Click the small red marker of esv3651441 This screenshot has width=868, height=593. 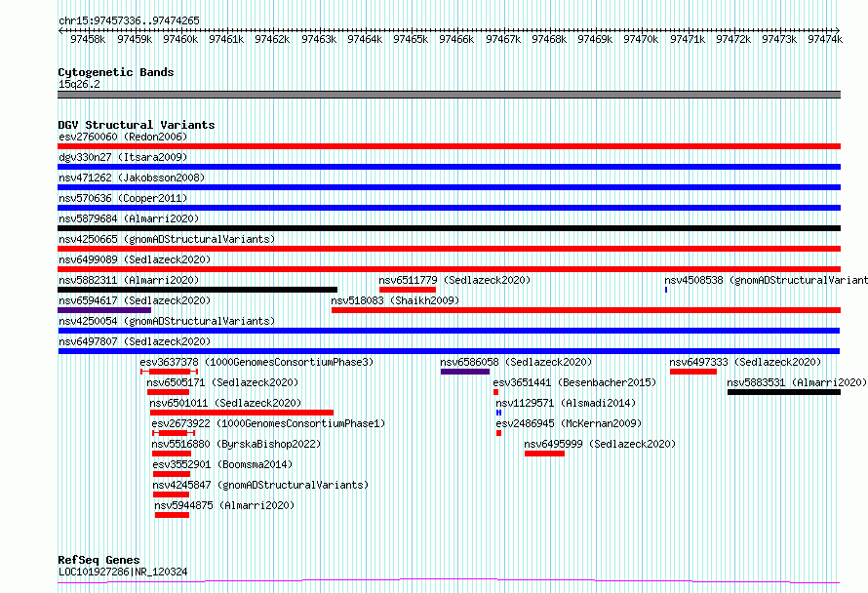496,392
